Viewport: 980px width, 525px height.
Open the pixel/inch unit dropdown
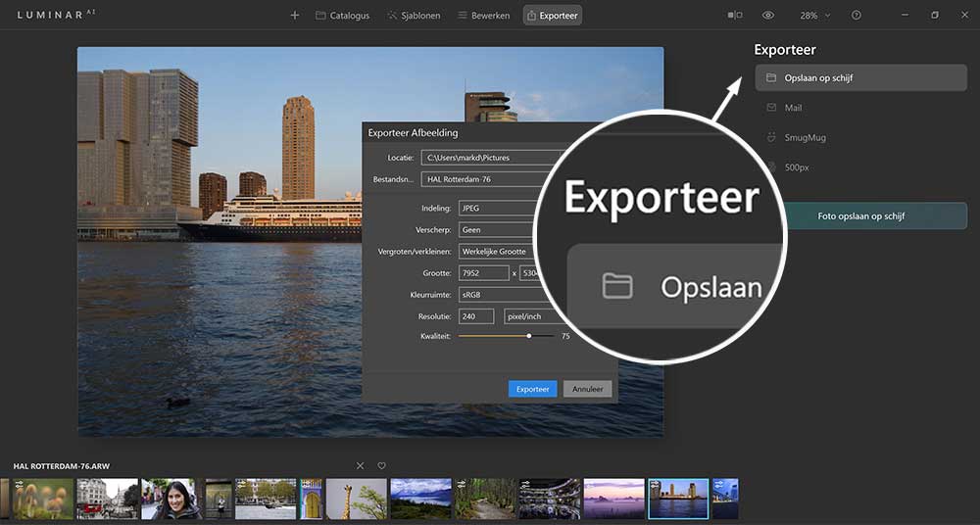click(x=531, y=316)
